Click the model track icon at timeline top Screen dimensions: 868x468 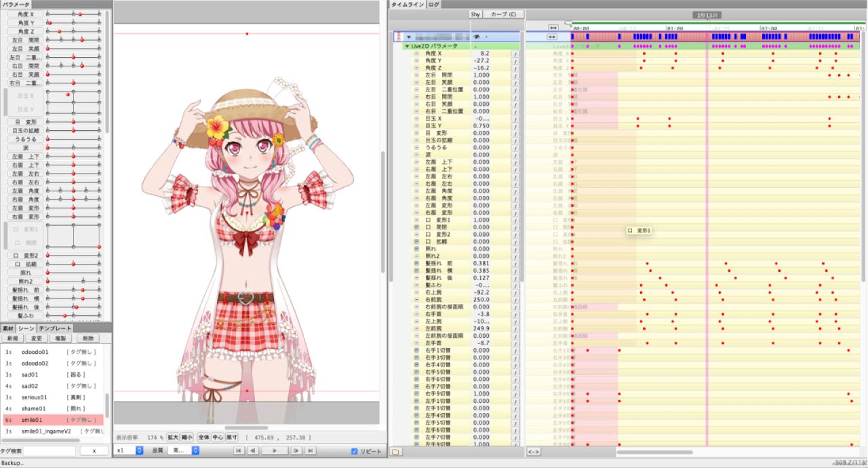[399, 37]
